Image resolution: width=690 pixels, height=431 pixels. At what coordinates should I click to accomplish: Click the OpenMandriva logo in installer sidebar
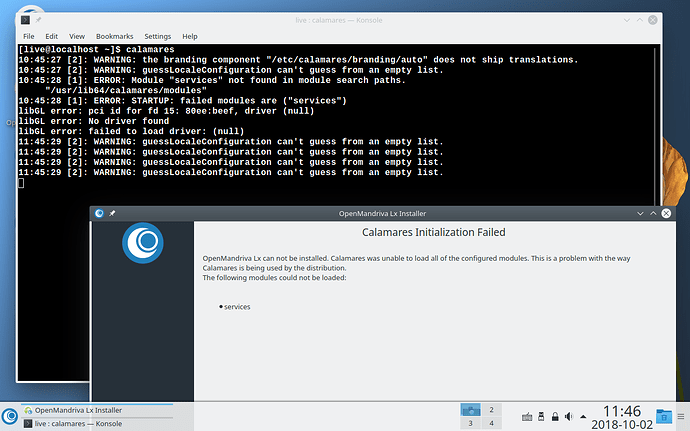pyautogui.click(x=143, y=243)
